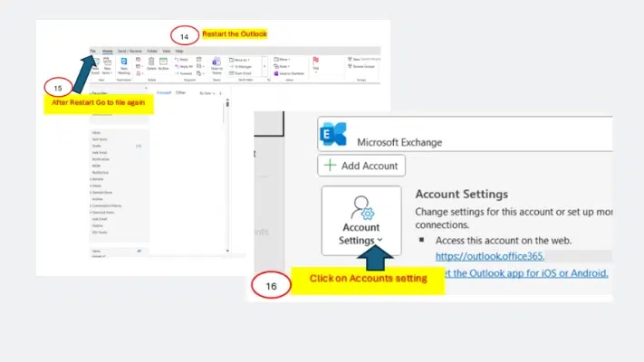Click the Delete trash icon

coord(151,62)
